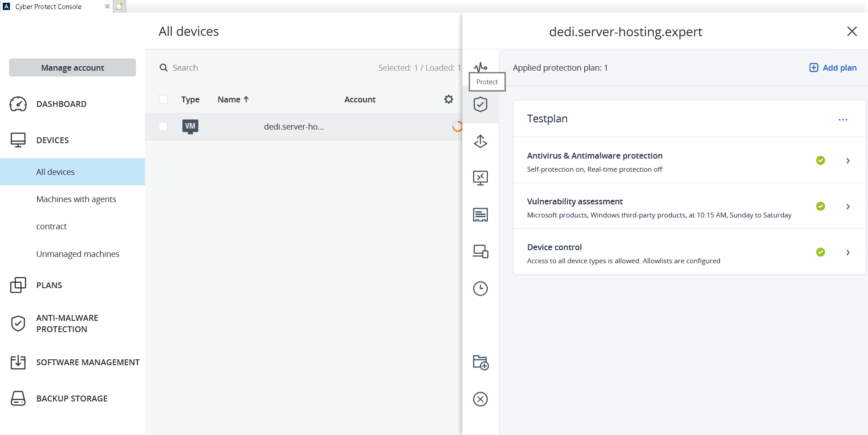868x435 pixels.
Task: Open the Devices section
Action: [53, 140]
